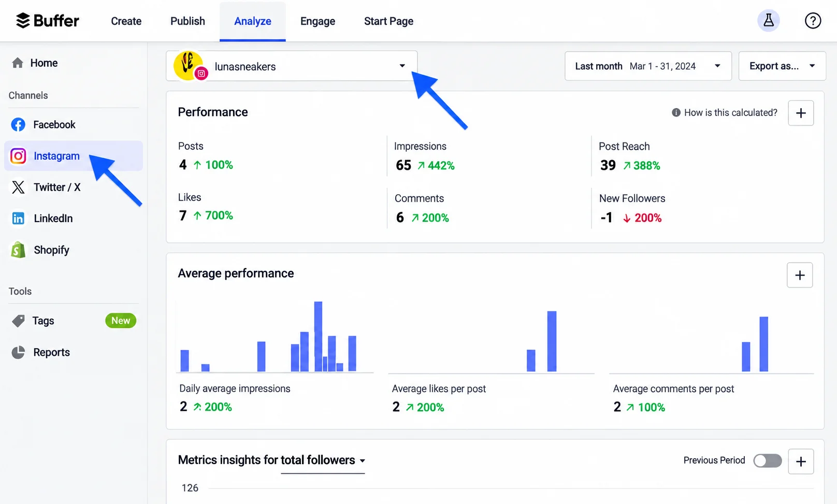Open the Reports pie chart icon
This screenshot has height=504, width=837.
pyautogui.click(x=18, y=352)
